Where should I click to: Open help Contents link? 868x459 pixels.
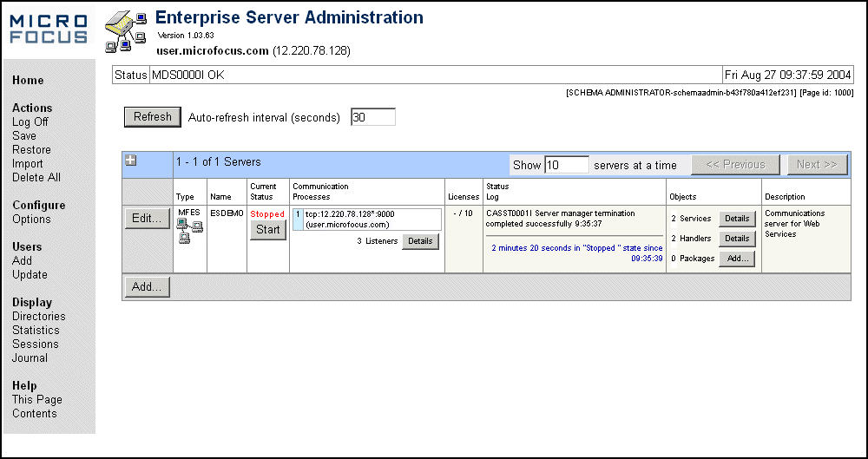[x=35, y=413]
